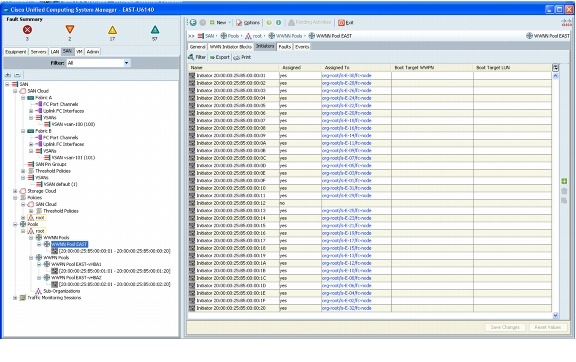Open the New toolbar menu
The width and height of the screenshot is (576, 362).
[x=219, y=22]
